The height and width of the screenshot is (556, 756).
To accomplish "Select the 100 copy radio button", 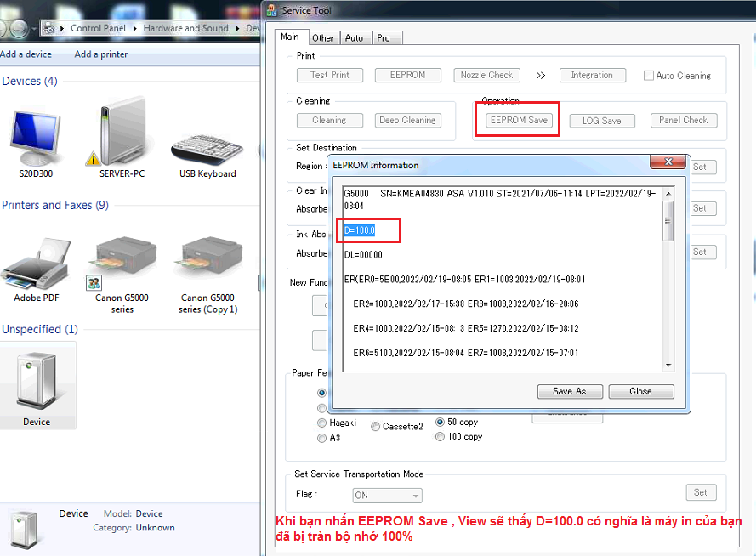I will tap(440, 436).
